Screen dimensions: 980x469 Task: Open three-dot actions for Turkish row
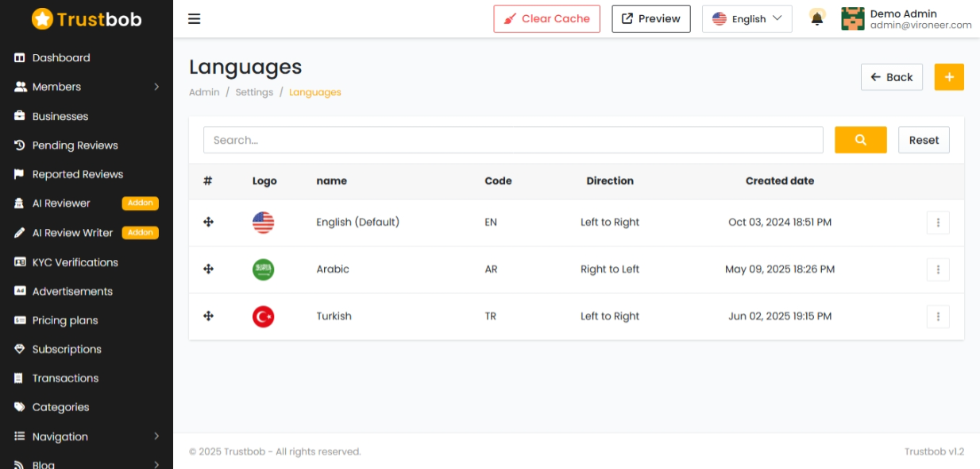938,316
